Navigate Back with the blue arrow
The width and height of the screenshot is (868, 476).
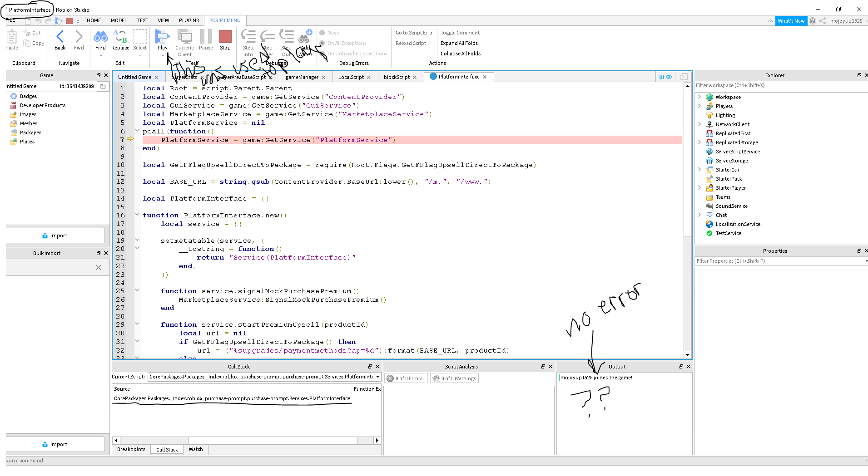(60, 39)
